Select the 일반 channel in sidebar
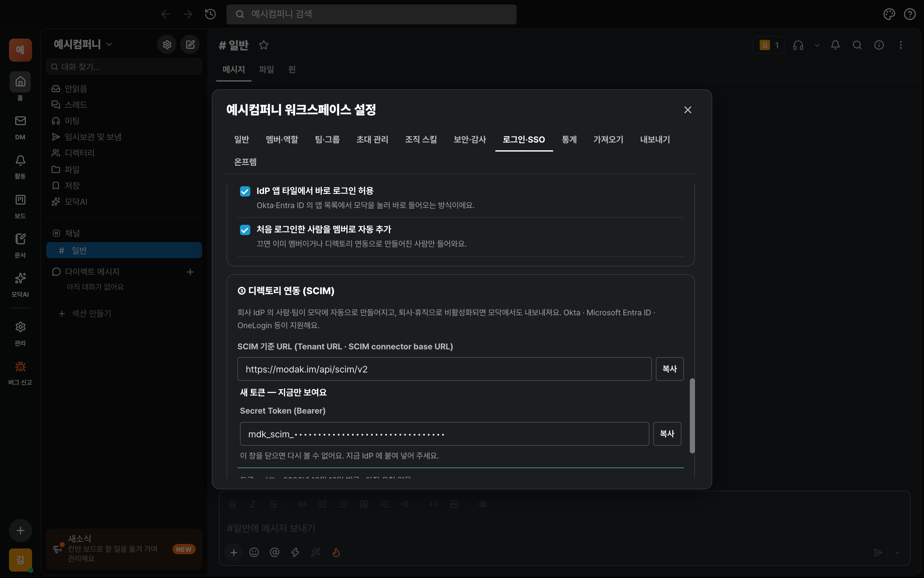924x578 pixels. [x=124, y=250]
